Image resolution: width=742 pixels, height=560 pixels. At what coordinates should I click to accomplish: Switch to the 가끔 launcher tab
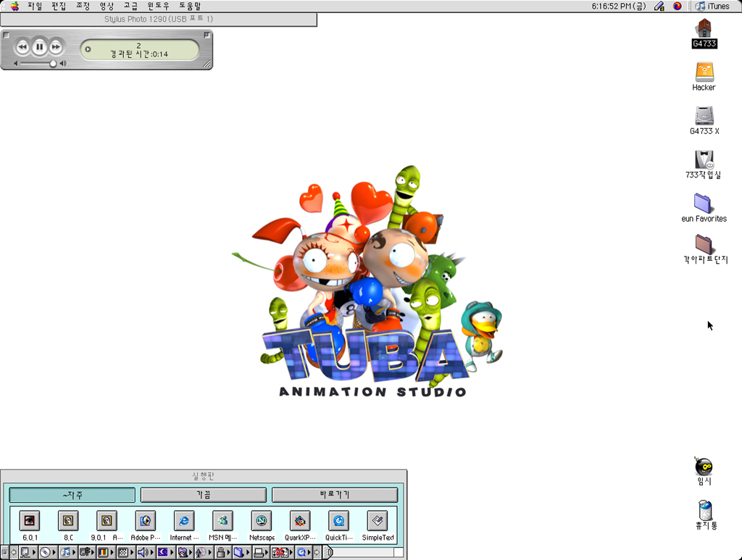(x=203, y=495)
